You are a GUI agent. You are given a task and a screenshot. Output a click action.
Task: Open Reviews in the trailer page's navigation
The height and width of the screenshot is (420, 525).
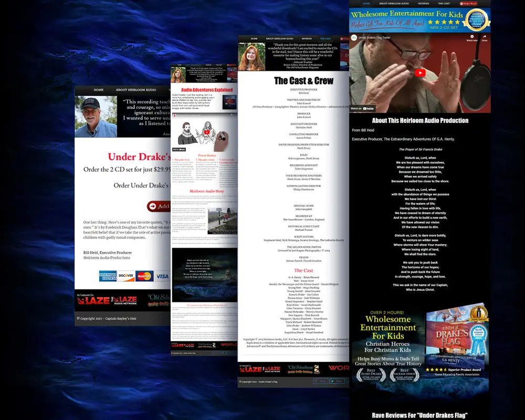click(x=424, y=3)
